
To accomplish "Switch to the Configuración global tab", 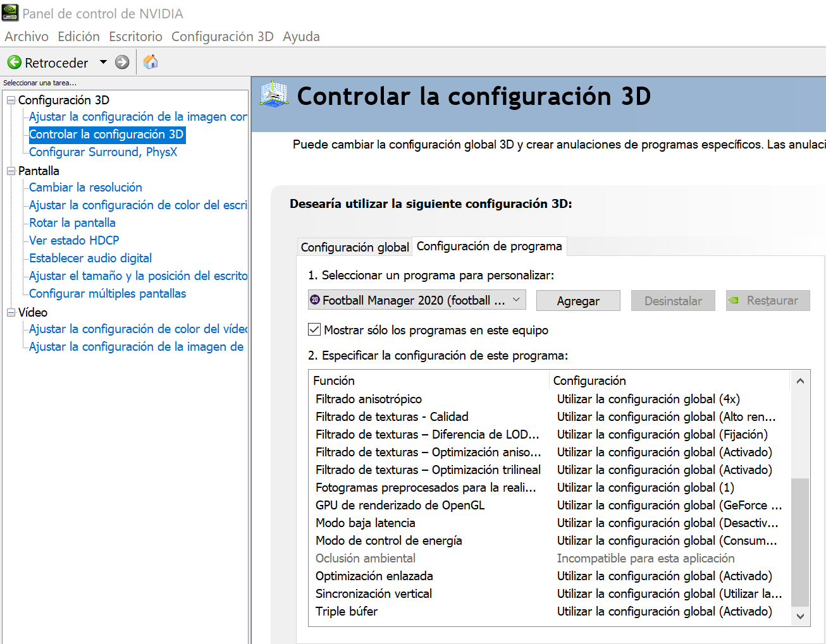I will [x=355, y=247].
